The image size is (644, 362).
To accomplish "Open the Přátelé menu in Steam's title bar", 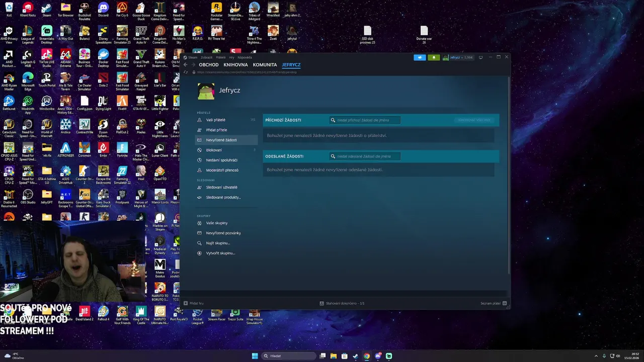I will (x=220, y=57).
